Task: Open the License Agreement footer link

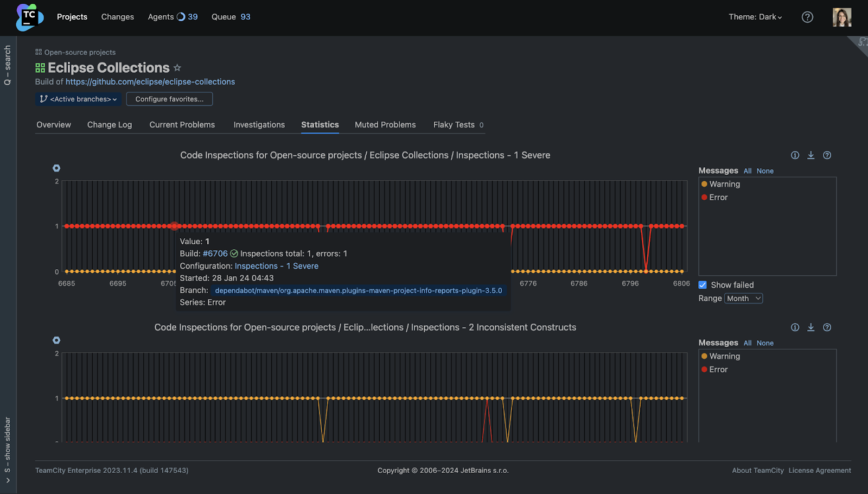Action: coord(820,471)
